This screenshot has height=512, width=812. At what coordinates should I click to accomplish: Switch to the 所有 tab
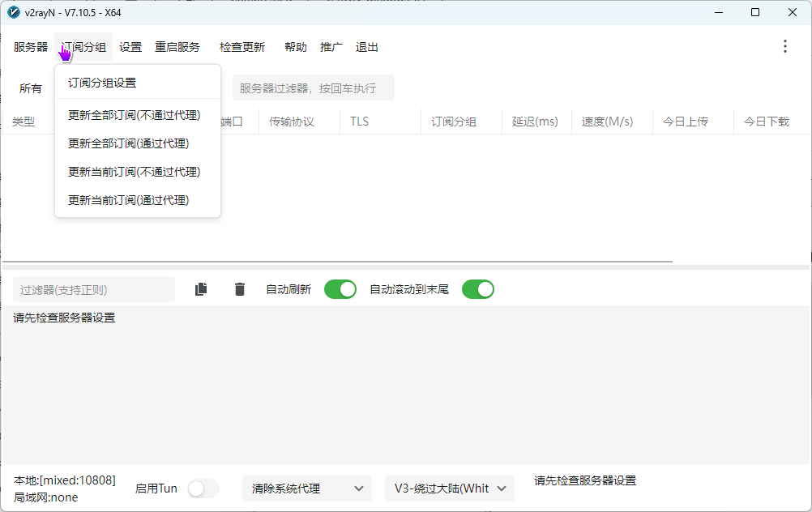(30, 87)
